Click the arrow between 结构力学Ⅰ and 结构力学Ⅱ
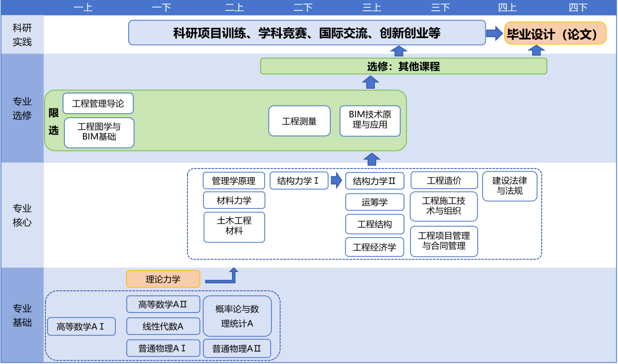Screen dimensions: 618x364 pyautogui.click(x=337, y=180)
